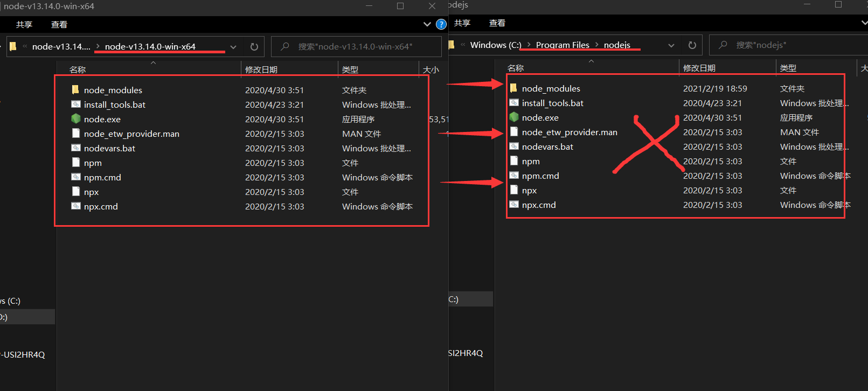Open address history dropdown in left window
The height and width of the screenshot is (391, 868).
click(x=233, y=47)
